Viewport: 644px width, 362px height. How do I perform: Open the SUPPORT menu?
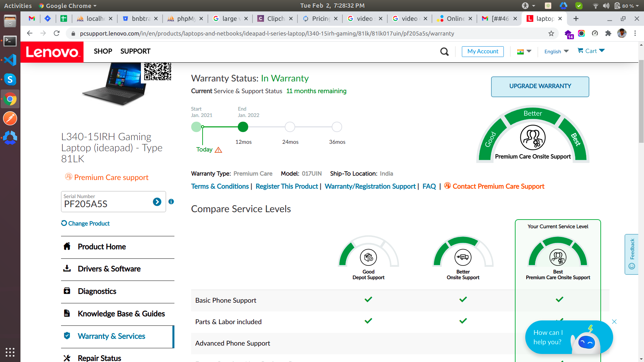pos(136,51)
